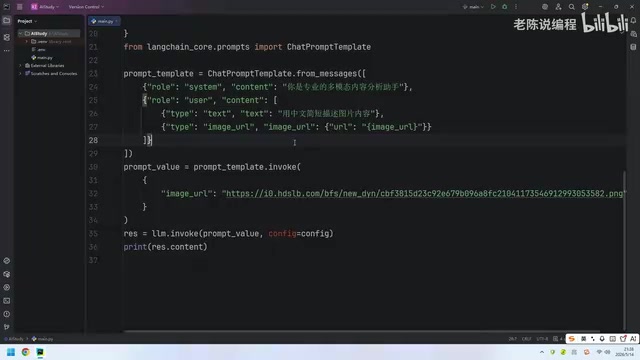Open Chrome from the taskbar
This screenshot has width=640, height=360.
(26, 352)
